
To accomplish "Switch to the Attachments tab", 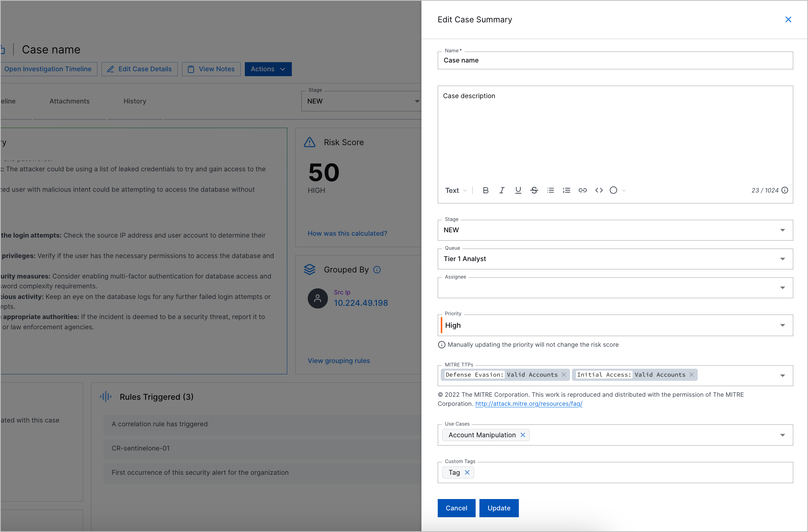I will [x=69, y=101].
